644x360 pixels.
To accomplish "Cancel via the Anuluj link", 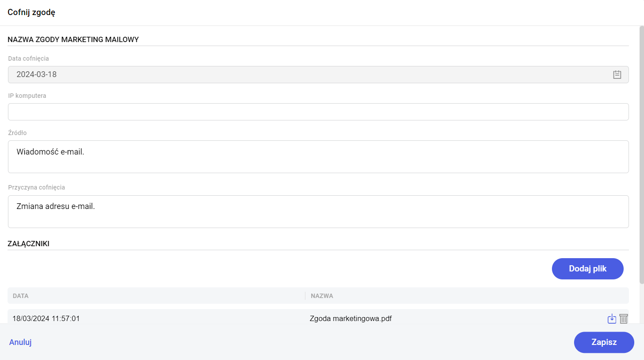I will pos(20,342).
